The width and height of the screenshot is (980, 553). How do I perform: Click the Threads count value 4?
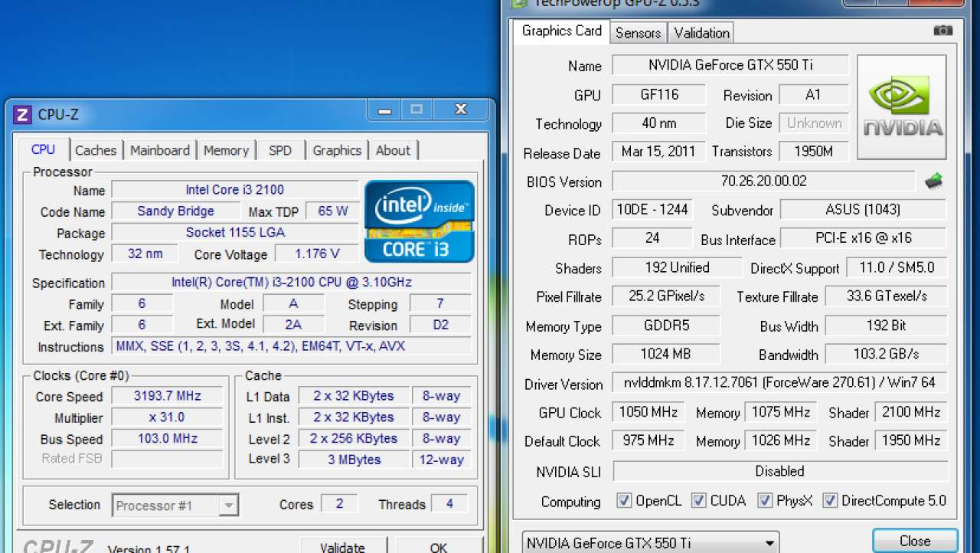449,503
